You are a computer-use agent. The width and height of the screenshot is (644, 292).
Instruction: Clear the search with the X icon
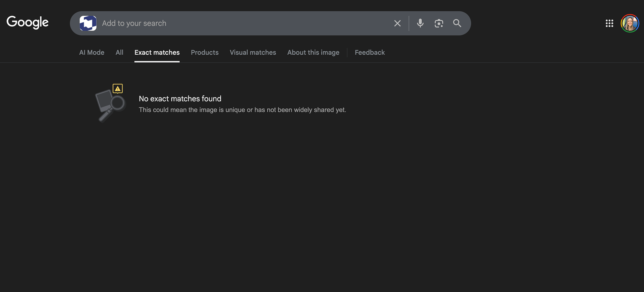point(397,23)
